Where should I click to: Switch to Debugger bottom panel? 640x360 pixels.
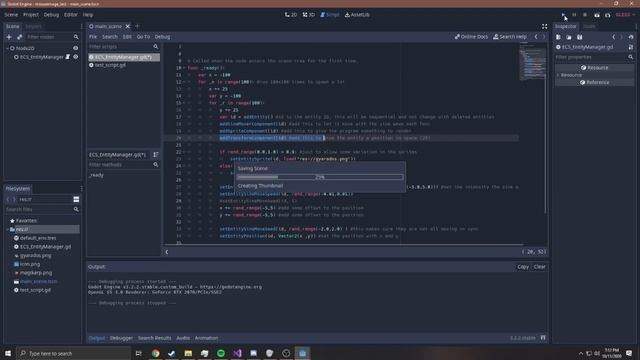tap(121, 338)
